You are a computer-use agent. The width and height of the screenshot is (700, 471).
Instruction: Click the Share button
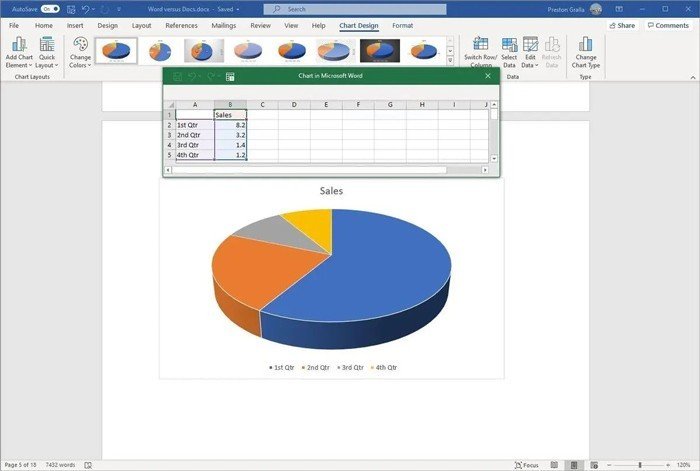pos(622,25)
